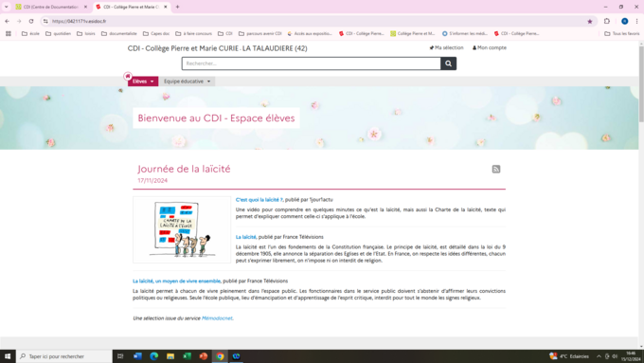
Task: Click the Windows taskbar search box
Action: coord(64,356)
